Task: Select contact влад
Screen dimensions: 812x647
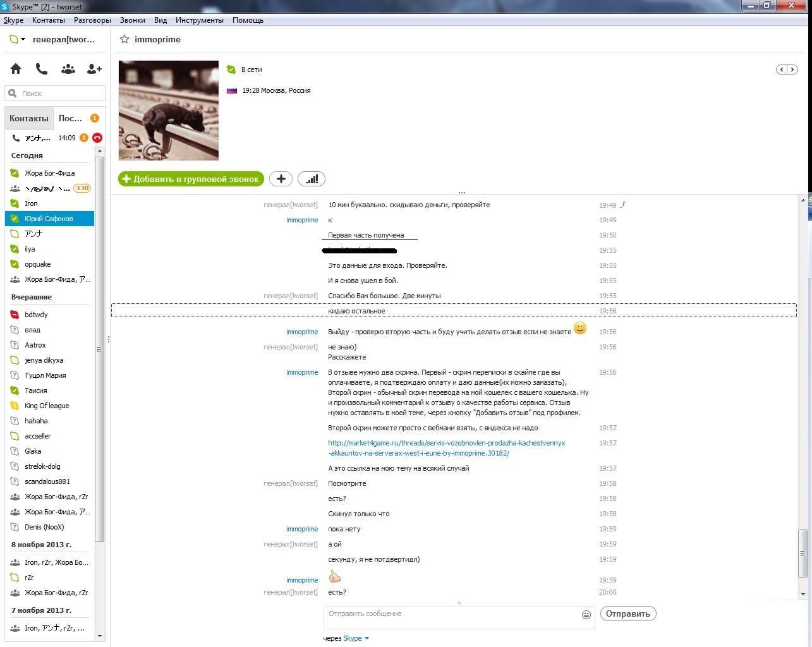Action: pos(49,330)
